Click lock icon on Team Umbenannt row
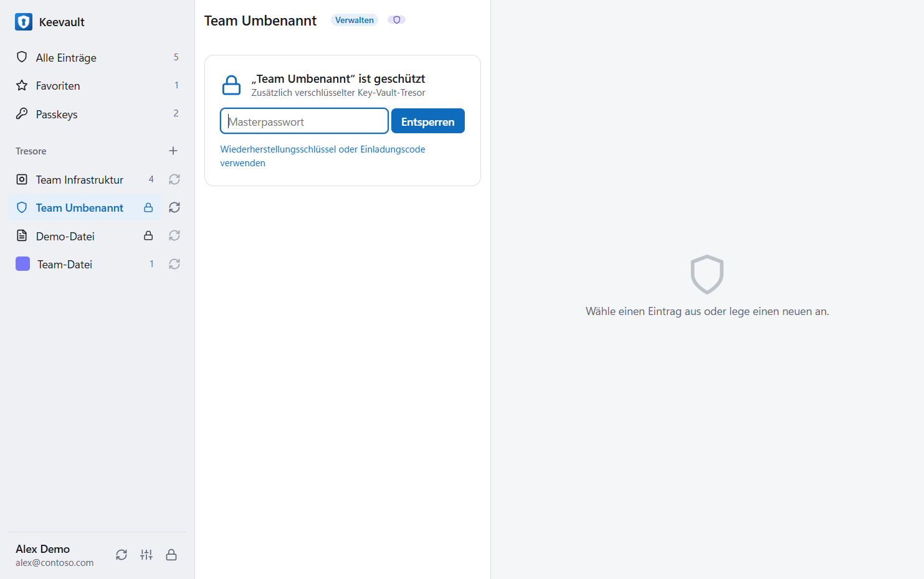The image size is (924, 579). point(148,207)
